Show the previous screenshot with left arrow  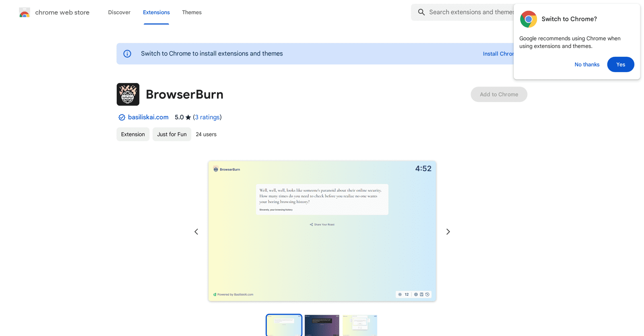(196, 232)
